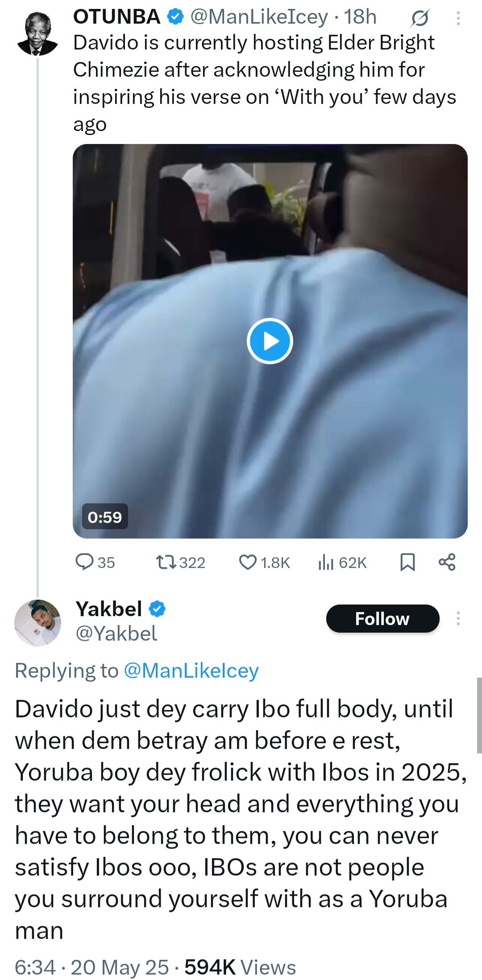The height and width of the screenshot is (980, 482).
Task: Open the Grok slashed-circle icon on the tweet
Action: pos(419,18)
